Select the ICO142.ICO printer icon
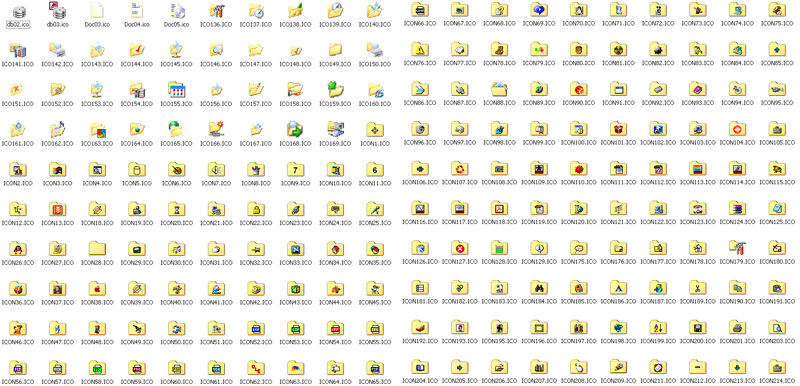The width and height of the screenshot is (800, 386). [57, 50]
